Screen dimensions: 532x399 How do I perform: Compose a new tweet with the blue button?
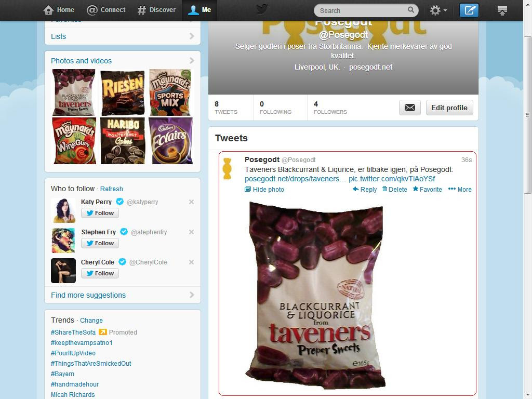[469, 10]
